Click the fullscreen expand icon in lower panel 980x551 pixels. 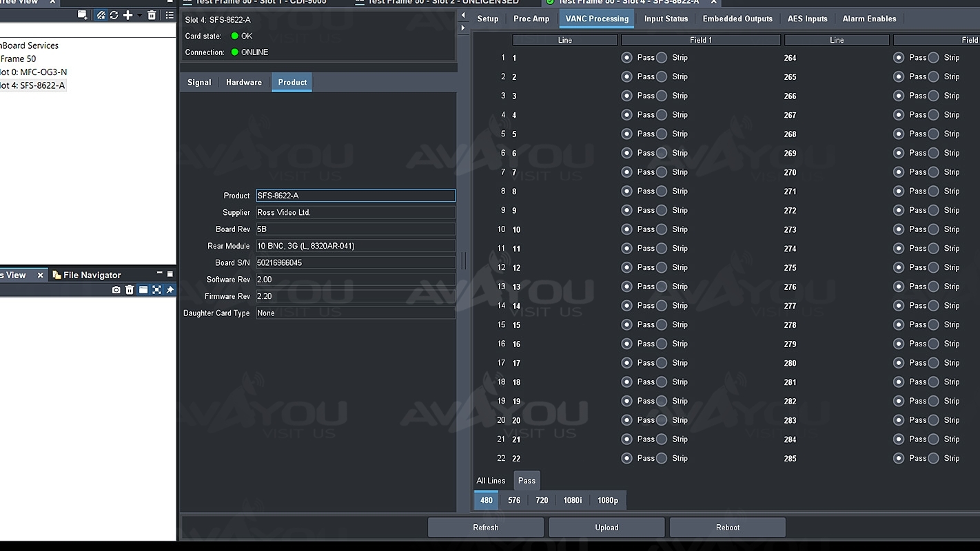(156, 290)
